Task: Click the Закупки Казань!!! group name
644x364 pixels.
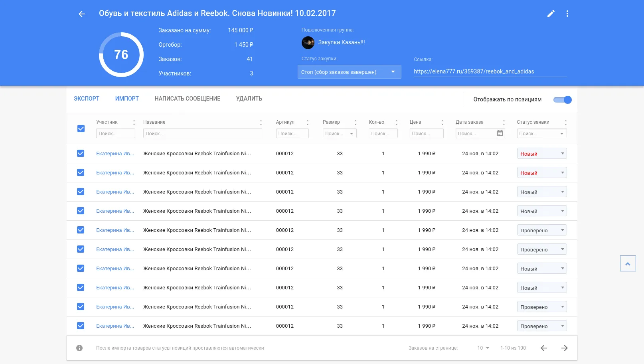Action: 342,42
